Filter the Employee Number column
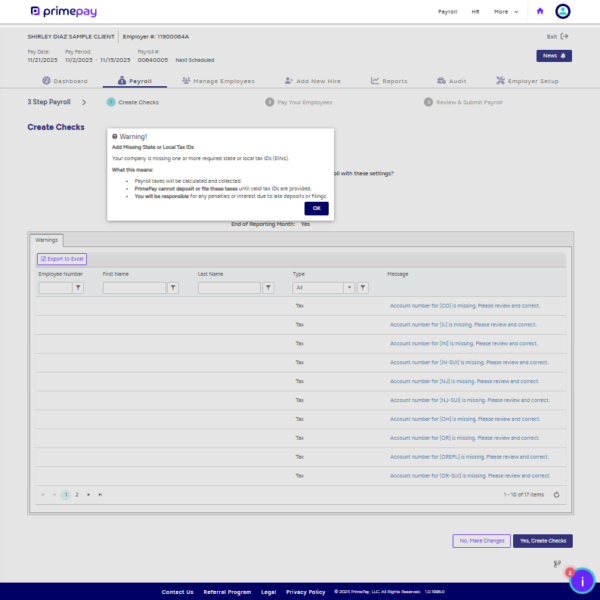600x600 pixels. (x=79, y=288)
